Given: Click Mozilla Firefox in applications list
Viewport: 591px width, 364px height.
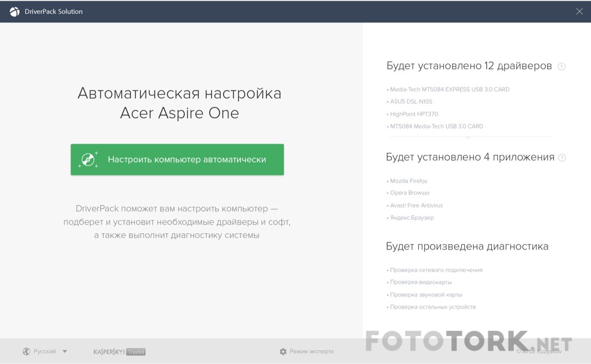Looking at the screenshot, I should click(x=407, y=181).
